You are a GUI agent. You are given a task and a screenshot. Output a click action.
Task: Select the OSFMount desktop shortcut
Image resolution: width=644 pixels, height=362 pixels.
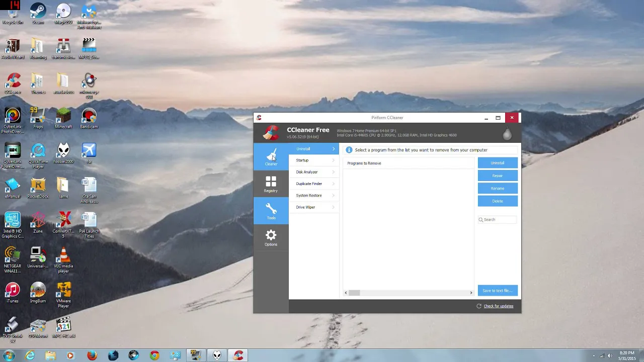tap(38, 328)
